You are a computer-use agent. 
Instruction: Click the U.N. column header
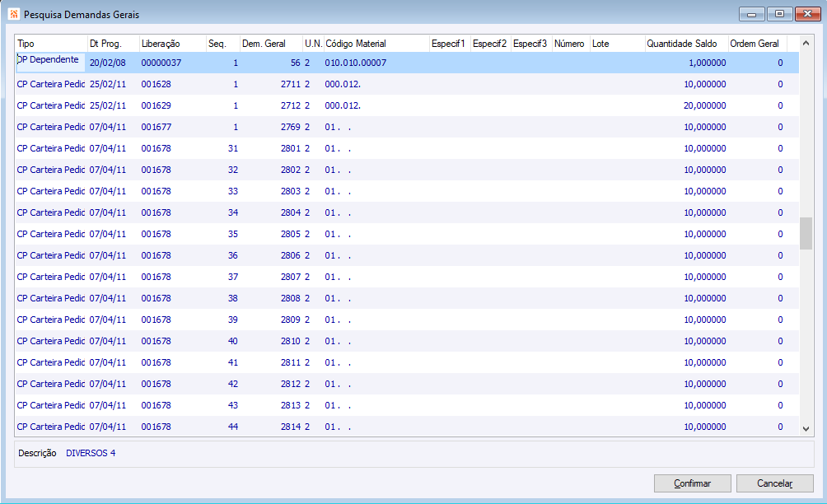(x=313, y=44)
